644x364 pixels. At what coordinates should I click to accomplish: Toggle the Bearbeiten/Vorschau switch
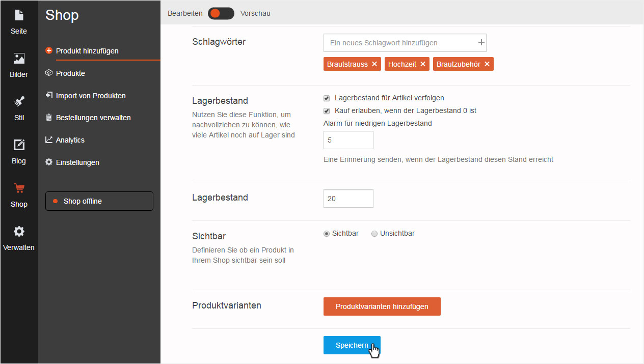221,13
